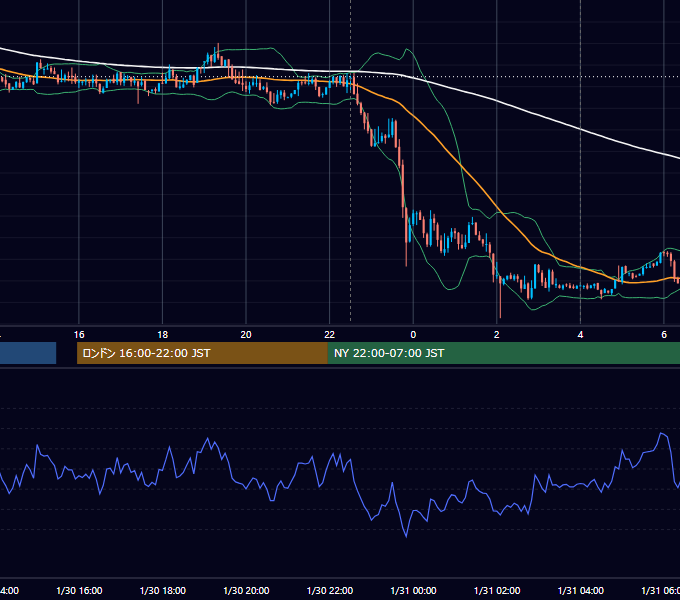
Task: Click hour label 22 on upper axis
Action: point(330,335)
